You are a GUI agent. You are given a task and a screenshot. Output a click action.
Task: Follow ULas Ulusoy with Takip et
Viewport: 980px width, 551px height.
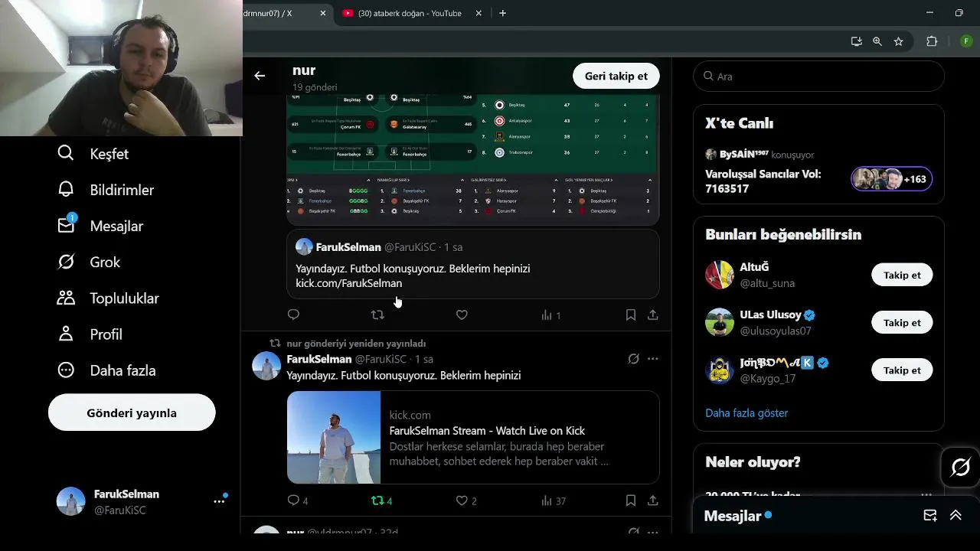902,322
